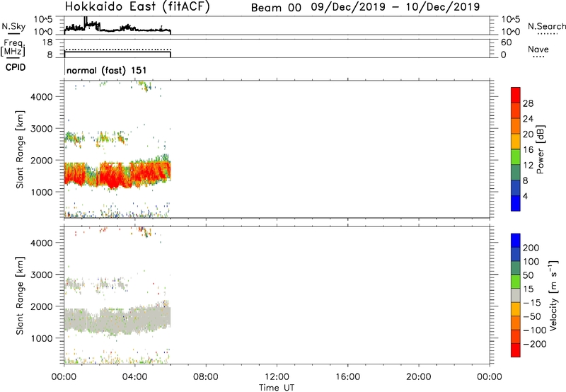Image resolution: width=566 pixels, height=392 pixels.
Task: Click the right-side '10^5' noise axis label
Action: pos(511,20)
